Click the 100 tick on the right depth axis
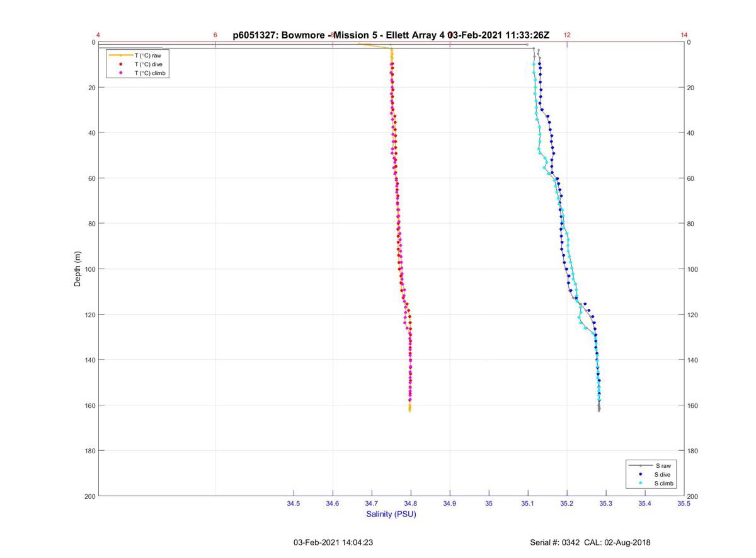756x558 pixels. 693,269
